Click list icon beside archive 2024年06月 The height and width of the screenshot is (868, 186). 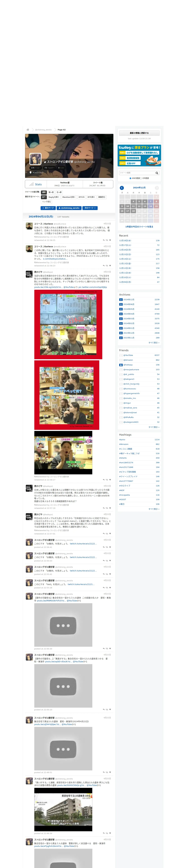(121, 304)
